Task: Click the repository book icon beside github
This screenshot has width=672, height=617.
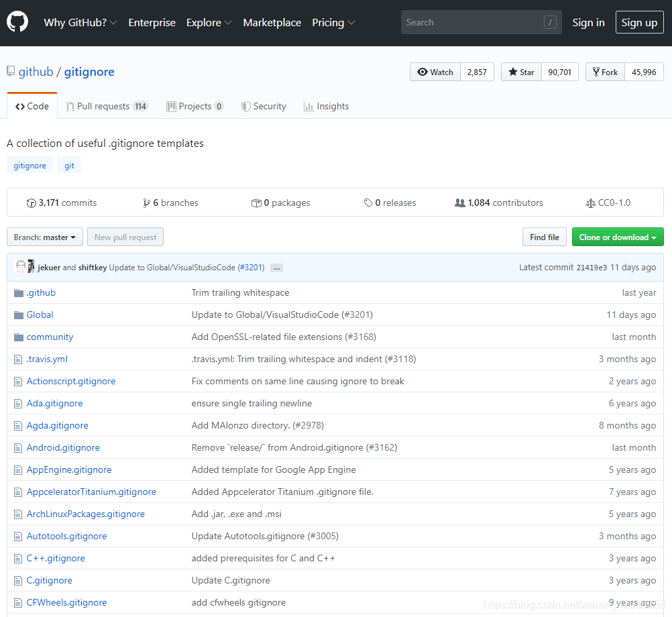Action: click(x=11, y=71)
